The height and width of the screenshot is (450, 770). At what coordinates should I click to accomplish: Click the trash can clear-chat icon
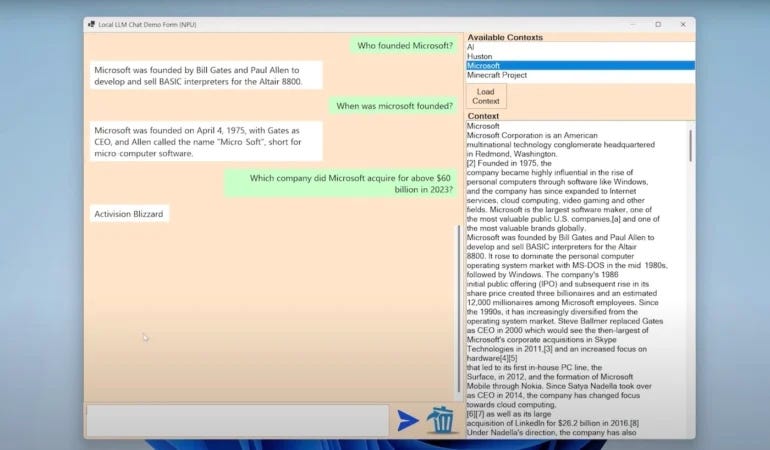[441, 420]
